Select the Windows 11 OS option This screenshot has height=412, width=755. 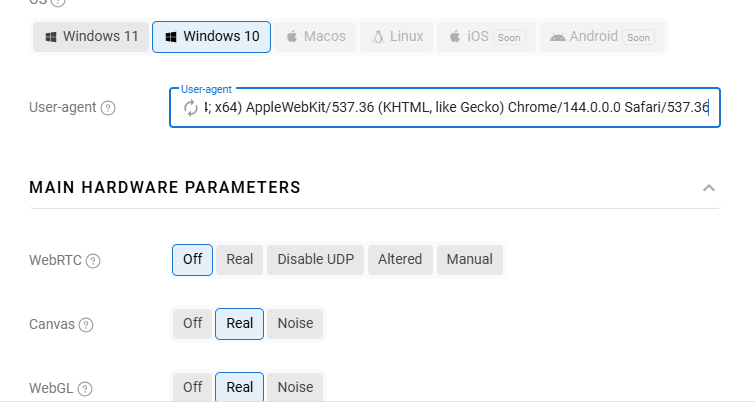click(91, 37)
